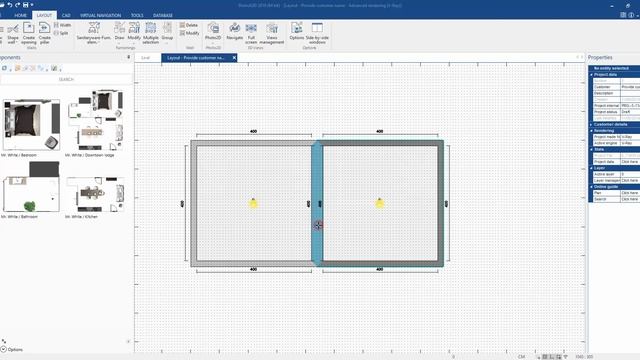
Task: Open Sanitaryware Furn. elem. dropdown
Action: [93, 33]
